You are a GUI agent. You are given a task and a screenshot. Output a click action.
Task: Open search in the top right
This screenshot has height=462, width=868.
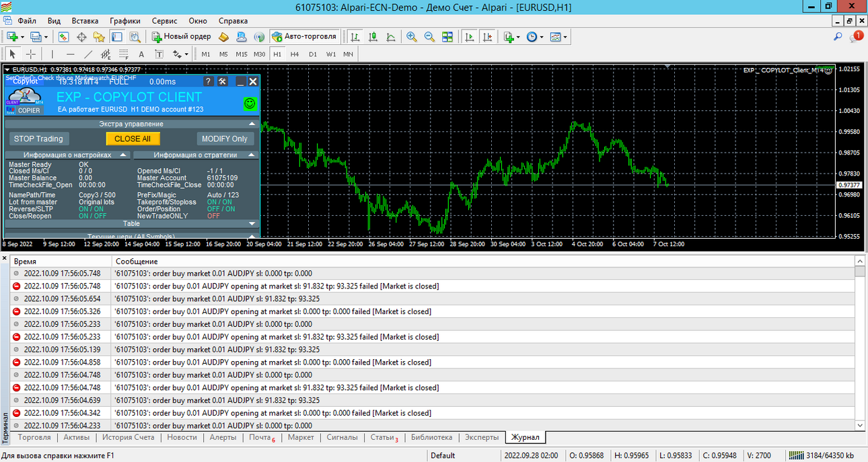[838, 37]
